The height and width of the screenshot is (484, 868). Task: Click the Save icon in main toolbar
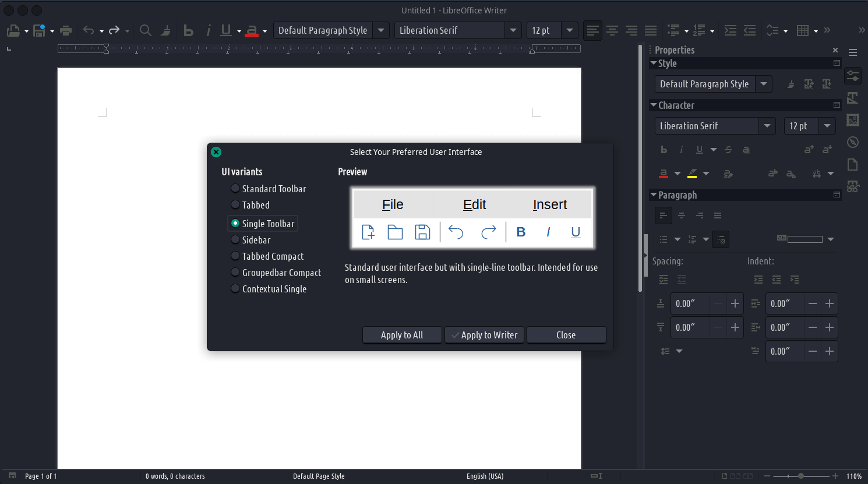pos(39,30)
